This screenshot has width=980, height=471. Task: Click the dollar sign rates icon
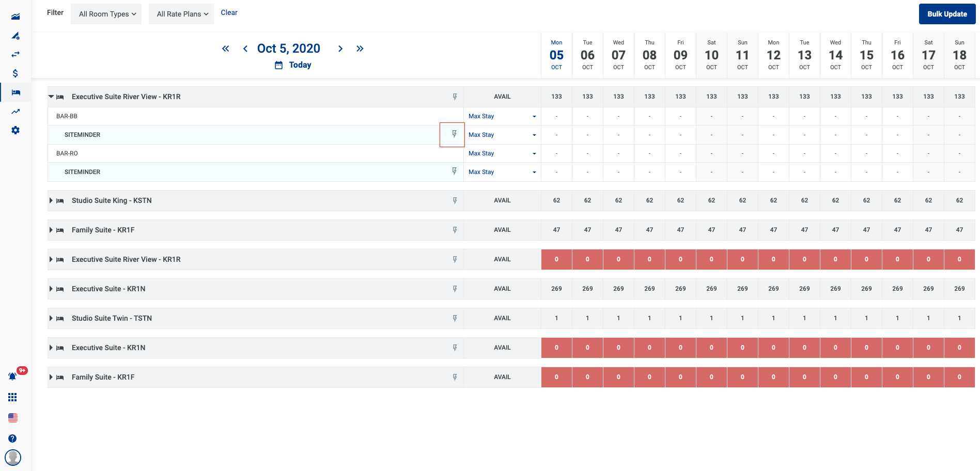tap(15, 73)
